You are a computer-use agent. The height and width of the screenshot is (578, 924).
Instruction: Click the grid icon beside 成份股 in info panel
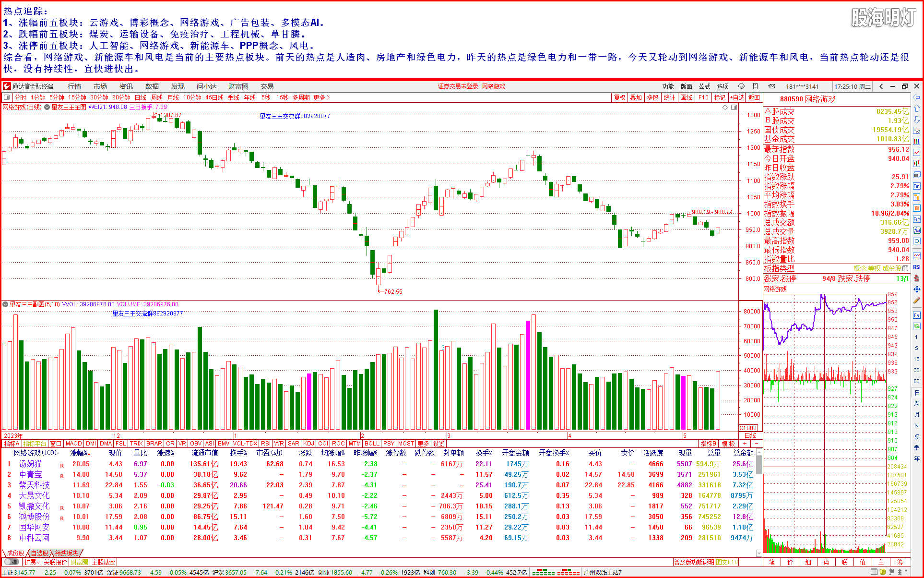905,268
